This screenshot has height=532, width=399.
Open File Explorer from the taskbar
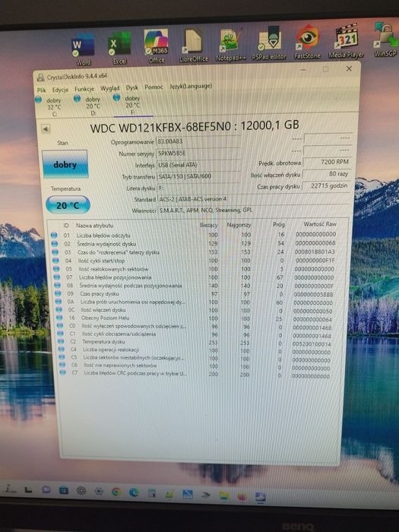click(224, 496)
